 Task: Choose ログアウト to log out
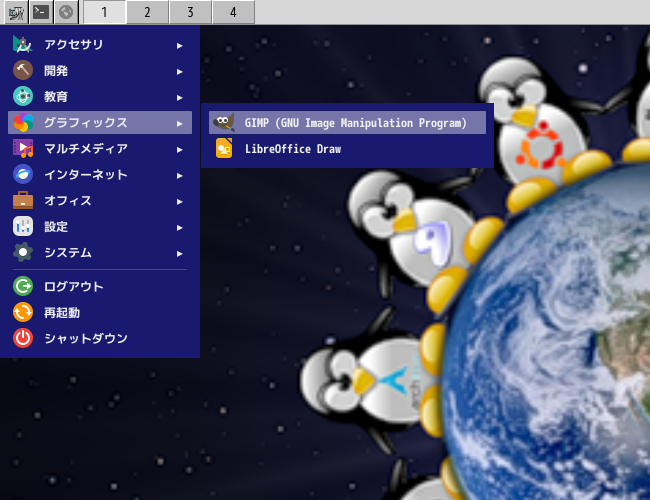pyautogui.click(x=100, y=286)
